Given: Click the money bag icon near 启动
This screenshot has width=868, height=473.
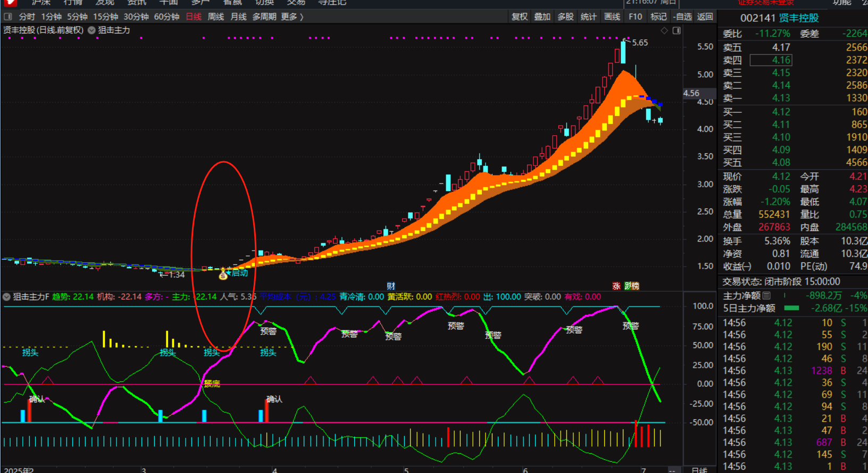Looking at the screenshot, I should 223,275.
